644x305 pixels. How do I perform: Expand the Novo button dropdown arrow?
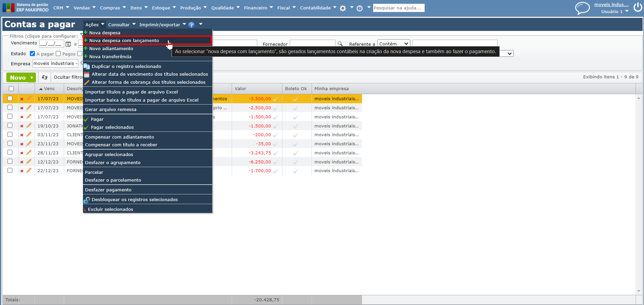tap(32, 78)
